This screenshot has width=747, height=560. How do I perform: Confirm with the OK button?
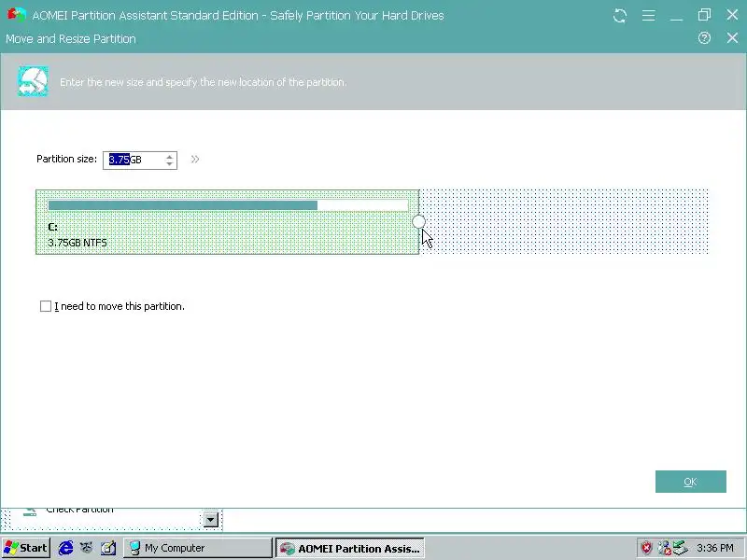point(691,482)
